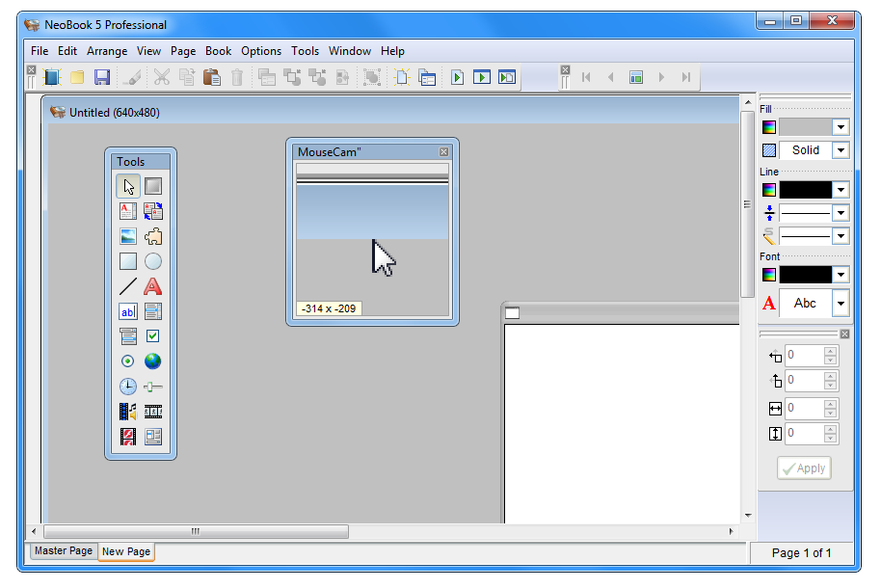Select the text tool with red A page

[x=128, y=211]
